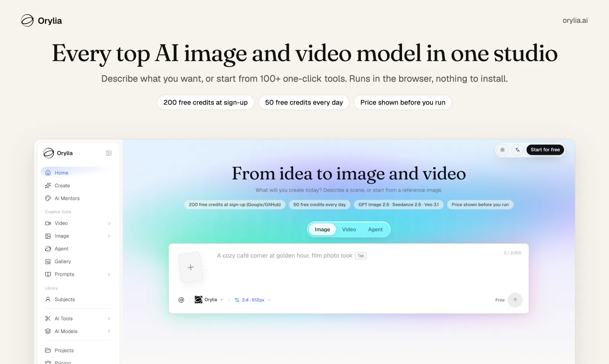The height and width of the screenshot is (364, 609).
Task: Select the Image mode tab
Action: click(322, 229)
